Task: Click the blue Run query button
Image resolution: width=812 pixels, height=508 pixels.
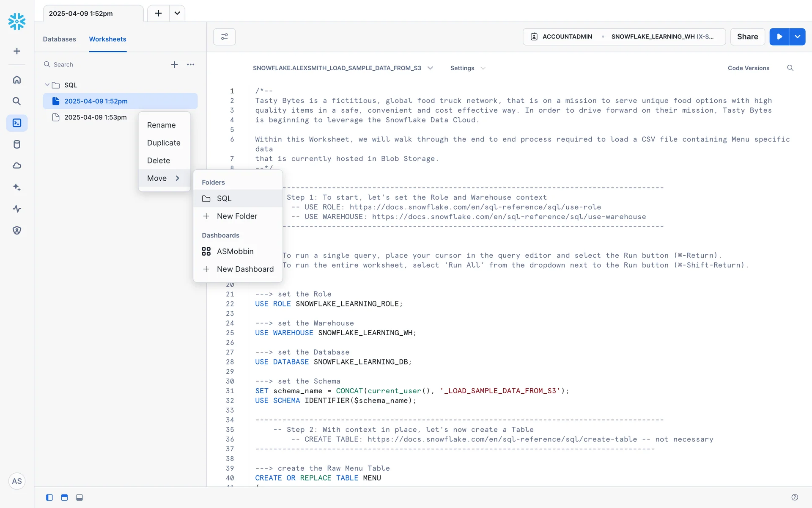Action: point(779,37)
